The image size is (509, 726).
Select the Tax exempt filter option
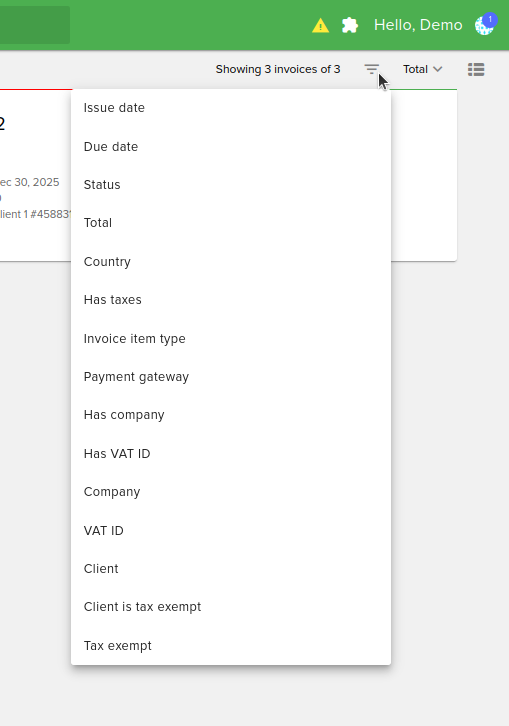click(231, 645)
